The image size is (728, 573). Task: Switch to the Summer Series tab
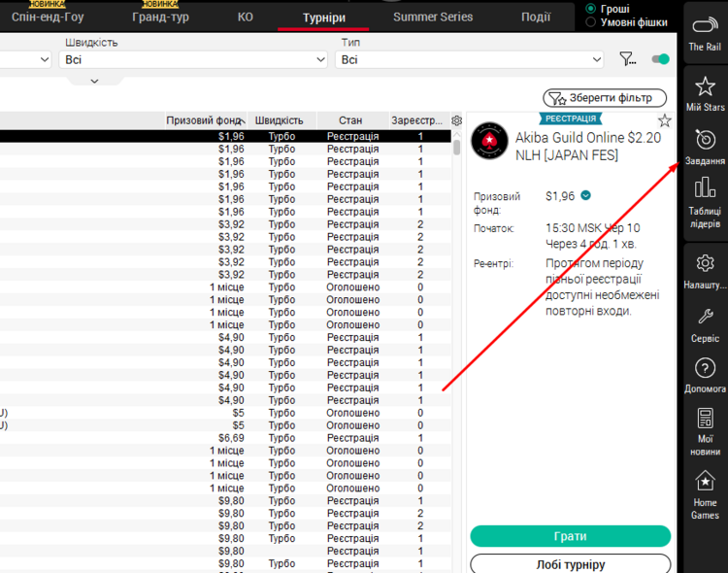433,17
